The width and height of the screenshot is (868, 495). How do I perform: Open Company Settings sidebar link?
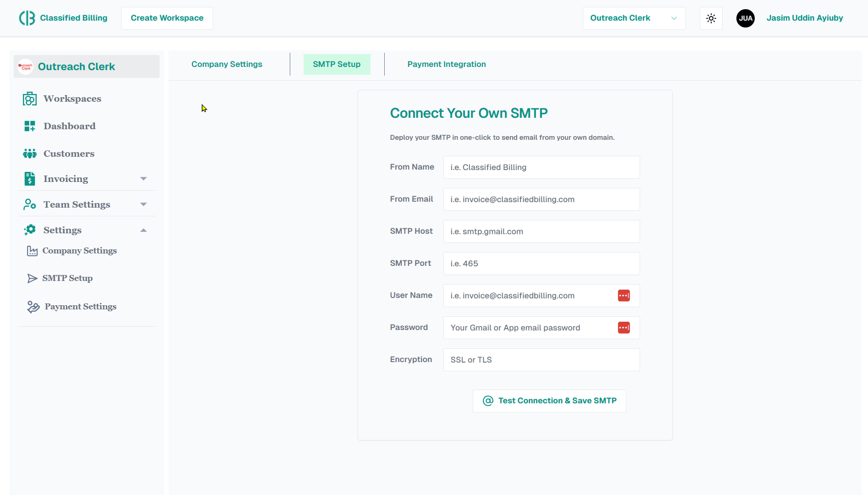(x=80, y=251)
